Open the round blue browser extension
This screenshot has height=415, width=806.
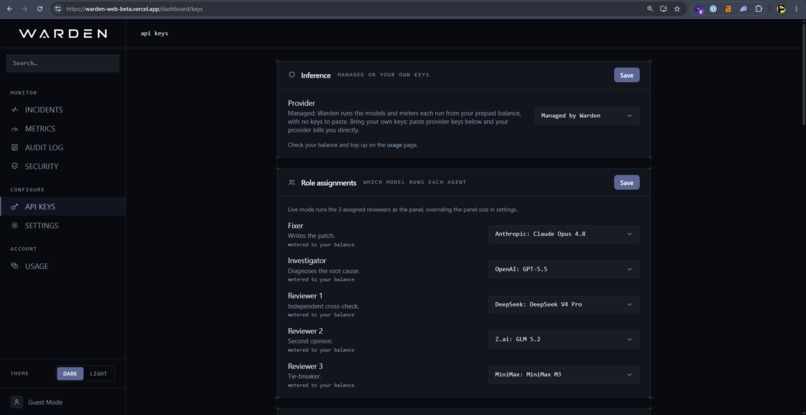[x=713, y=9]
